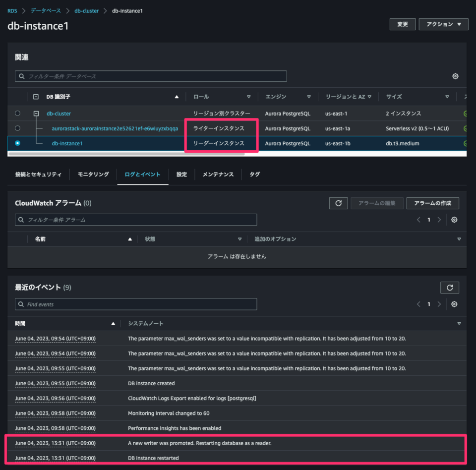
Task: Open column preferences gear for 関連 table
Action: coord(455,76)
